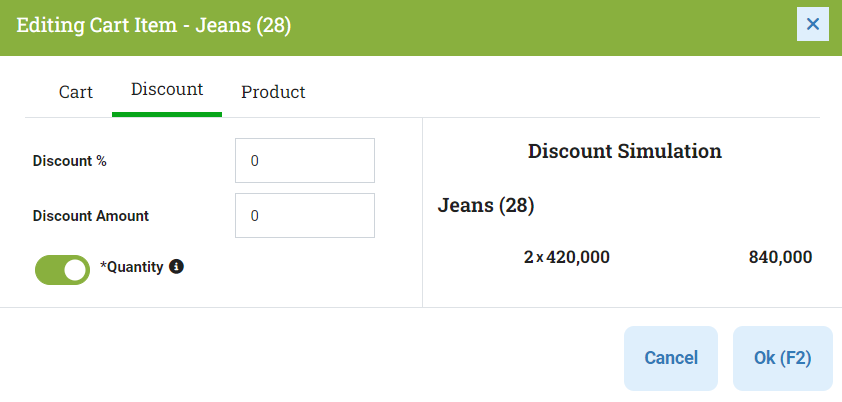
Task: Confirm changes with Ok (F2) button
Action: (782, 358)
